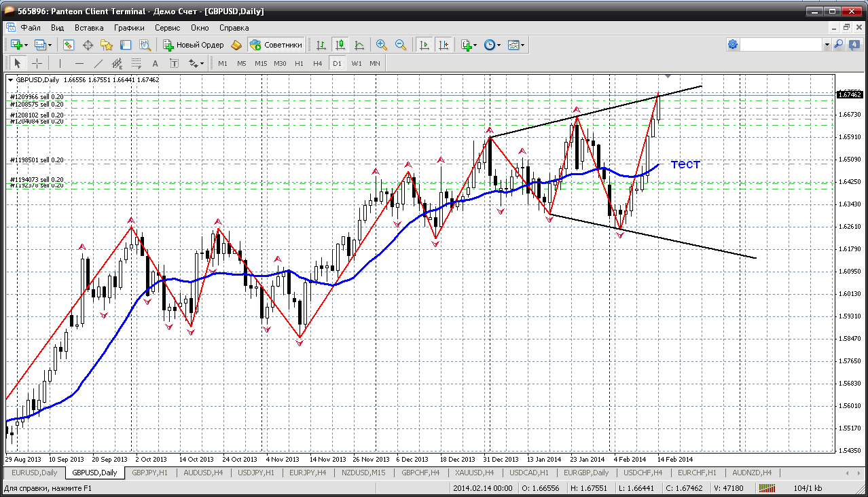Open the MetaEditor yellow book icon

click(236, 45)
